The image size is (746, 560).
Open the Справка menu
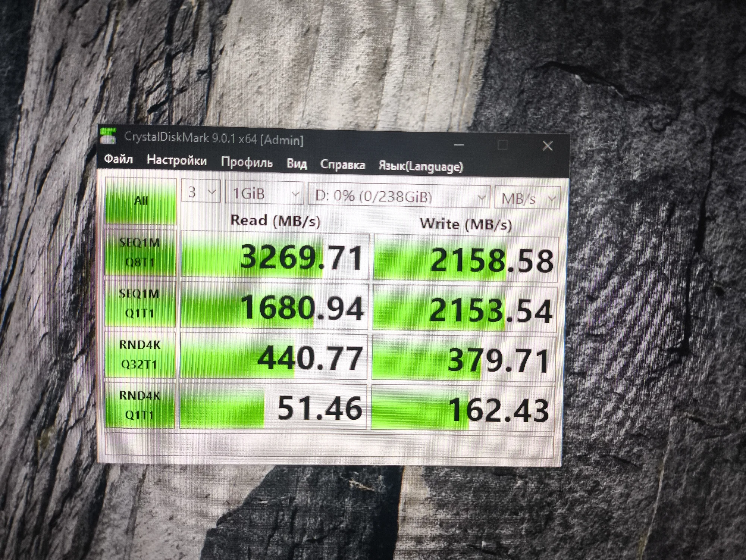click(x=342, y=165)
